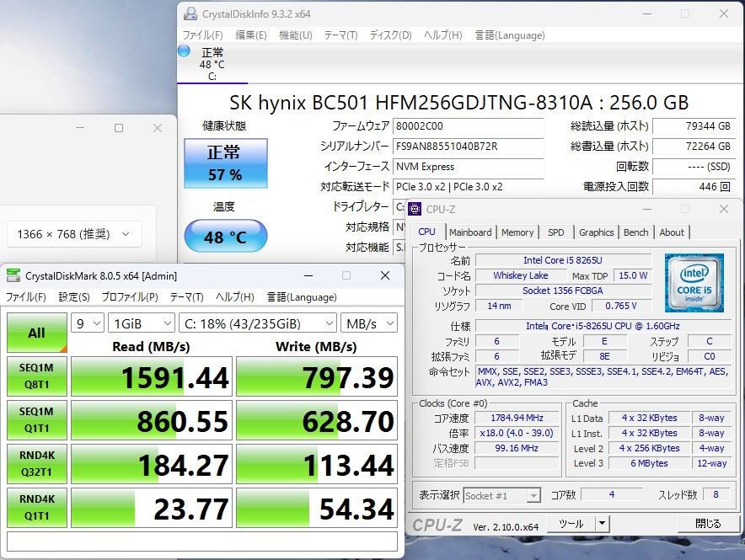Open ファイル(F) menu in CrystalDiskInfo
This screenshot has height=560, width=745.
(x=203, y=35)
